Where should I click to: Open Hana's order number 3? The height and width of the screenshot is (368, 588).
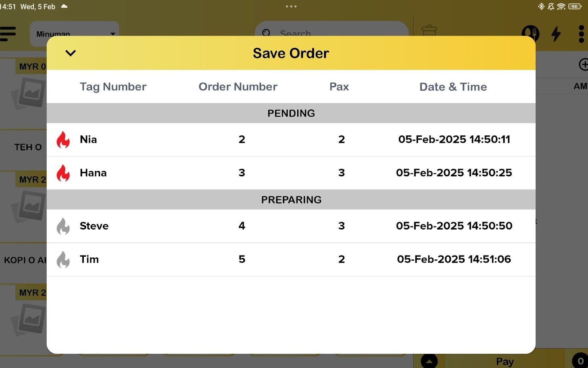point(242,173)
